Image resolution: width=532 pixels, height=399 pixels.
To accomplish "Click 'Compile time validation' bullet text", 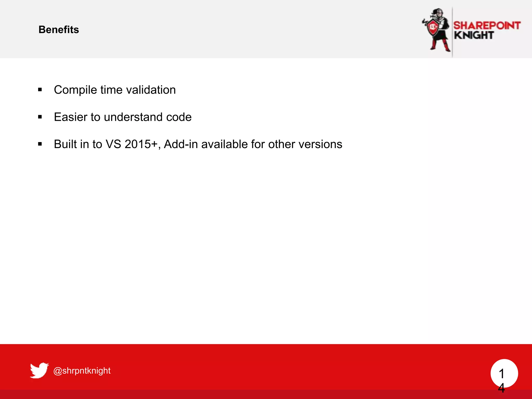I will click(115, 90).
